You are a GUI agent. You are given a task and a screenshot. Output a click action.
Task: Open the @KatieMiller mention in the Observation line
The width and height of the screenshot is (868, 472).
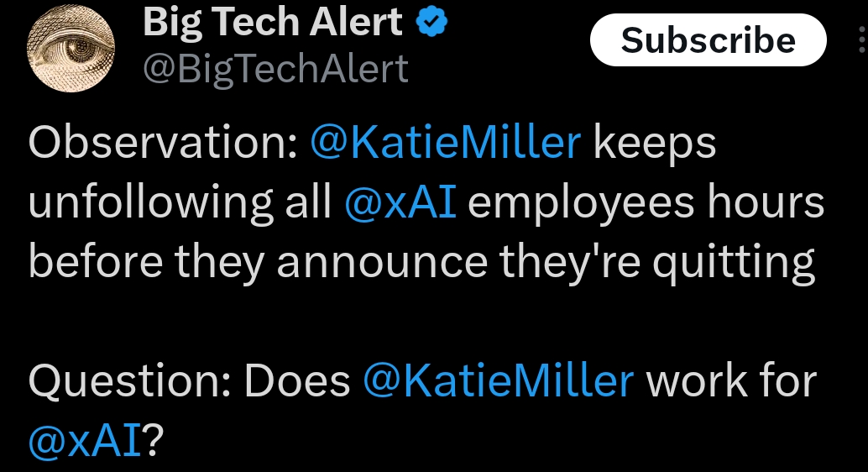(x=445, y=143)
